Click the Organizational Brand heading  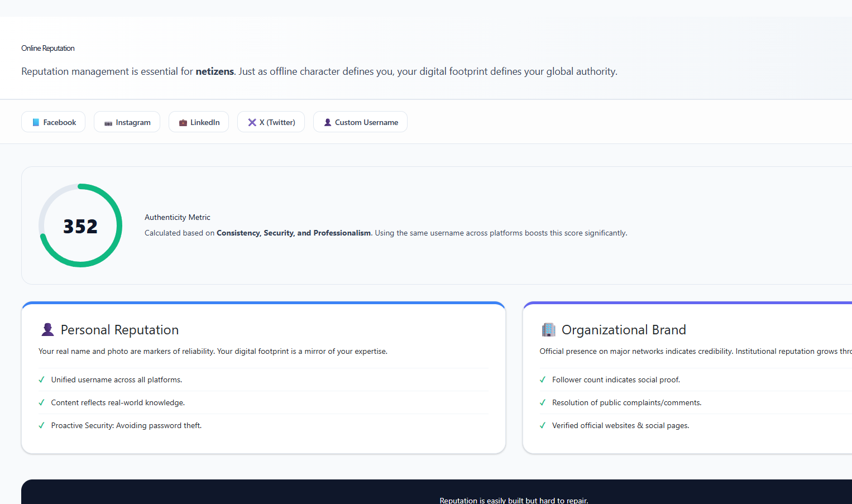pos(624,330)
